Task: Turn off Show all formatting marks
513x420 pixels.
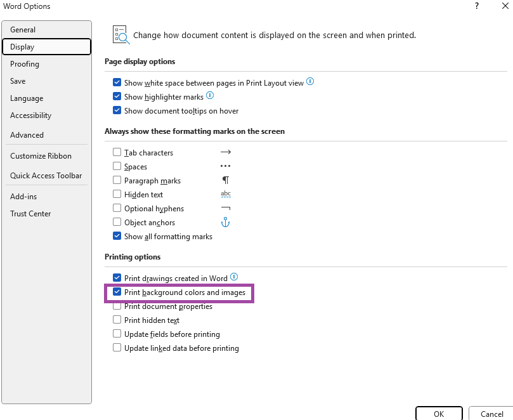Action: coord(117,237)
